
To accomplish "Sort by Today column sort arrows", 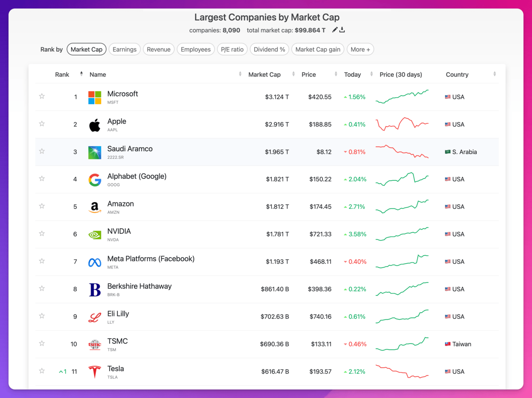I will click(x=372, y=74).
